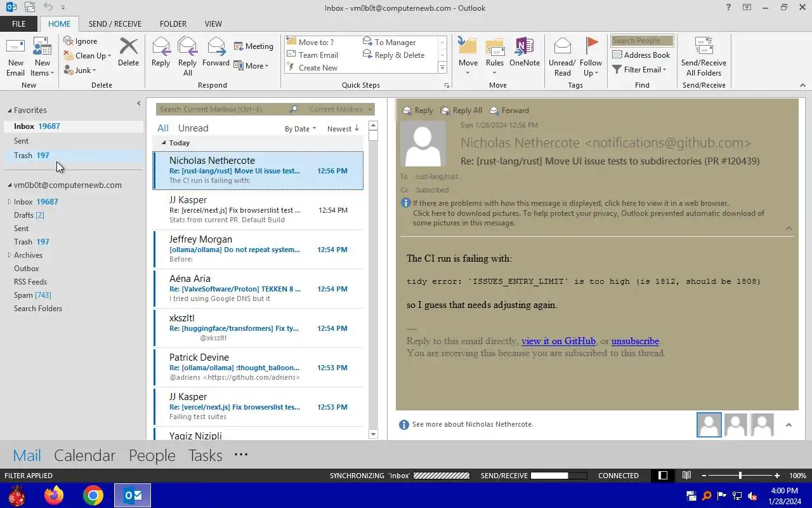Image resolution: width=812 pixels, height=508 pixels.
Task: Open the Jeffrey Morgan message
Action: (x=258, y=249)
